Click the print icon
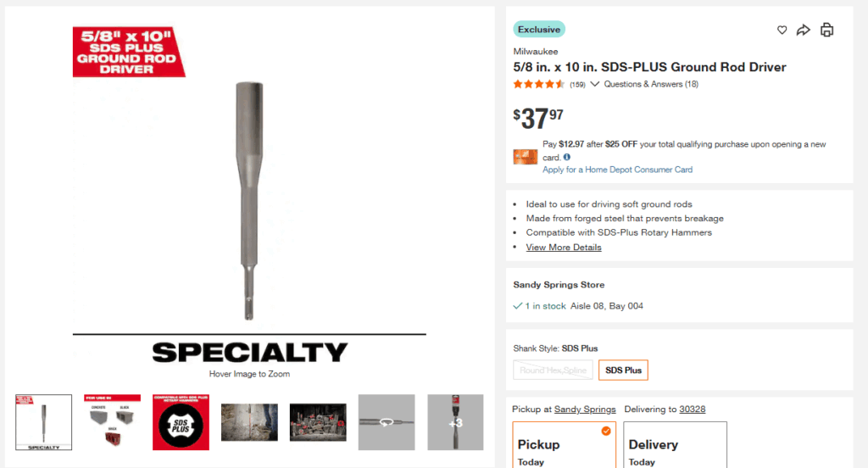The width and height of the screenshot is (868, 468). 826,31
